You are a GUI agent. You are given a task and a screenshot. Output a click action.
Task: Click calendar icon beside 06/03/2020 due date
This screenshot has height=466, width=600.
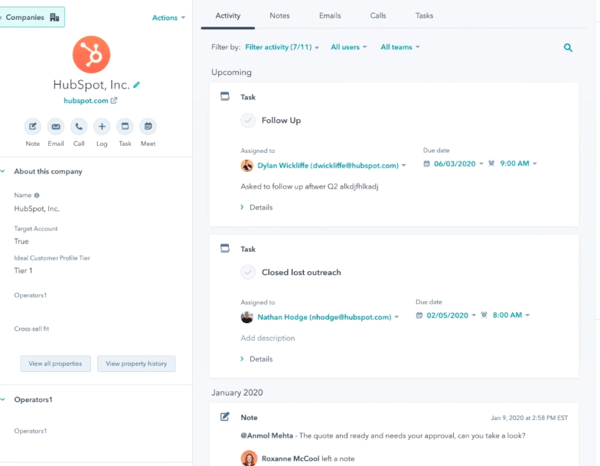click(x=426, y=164)
